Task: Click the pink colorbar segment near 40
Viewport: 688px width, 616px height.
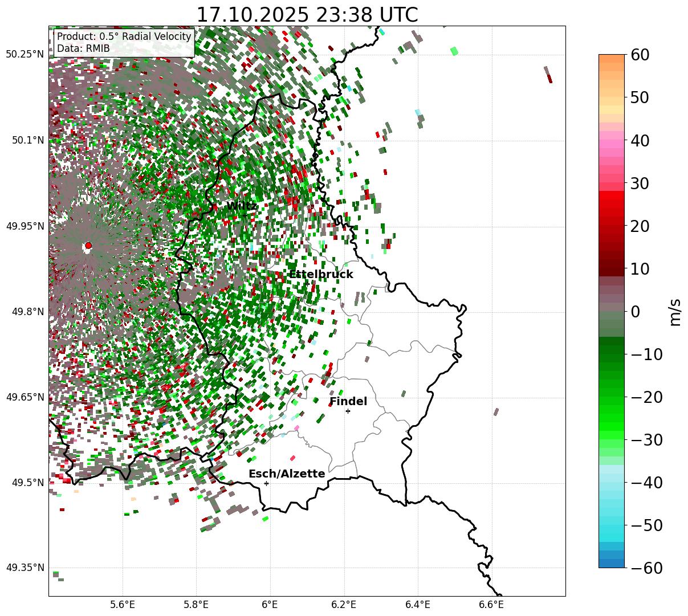Action: pos(612,145)
